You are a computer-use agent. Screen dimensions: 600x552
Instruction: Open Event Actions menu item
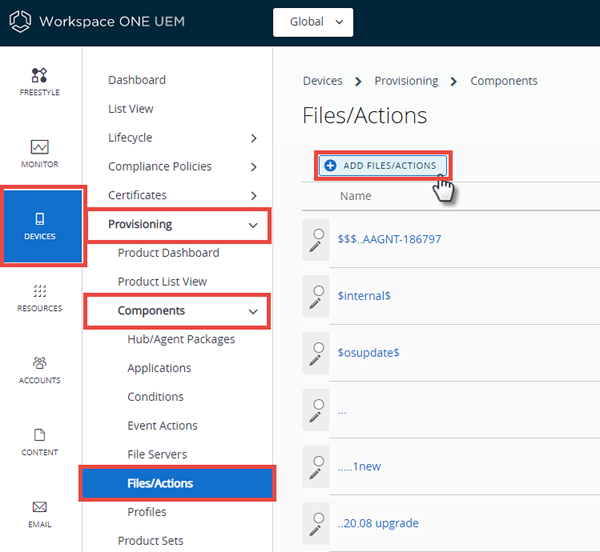click(162, 425)
